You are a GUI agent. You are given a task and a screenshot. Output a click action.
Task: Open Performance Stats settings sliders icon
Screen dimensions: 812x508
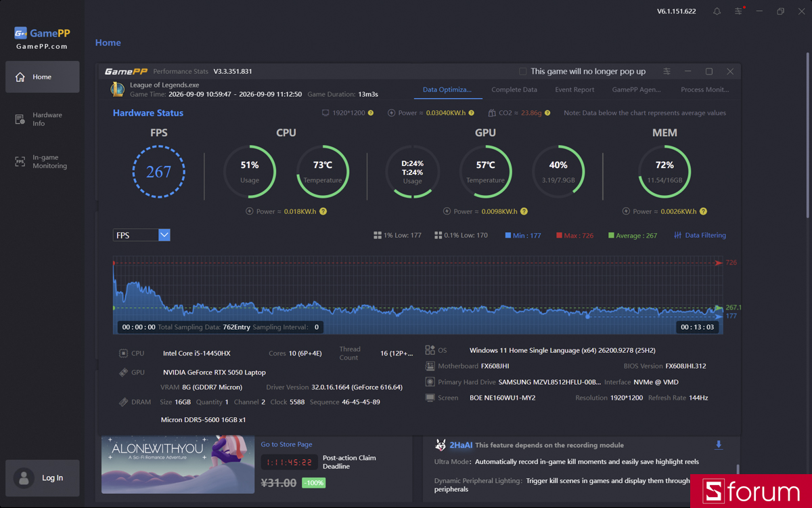pyautogui.click(x=667, y=71)
